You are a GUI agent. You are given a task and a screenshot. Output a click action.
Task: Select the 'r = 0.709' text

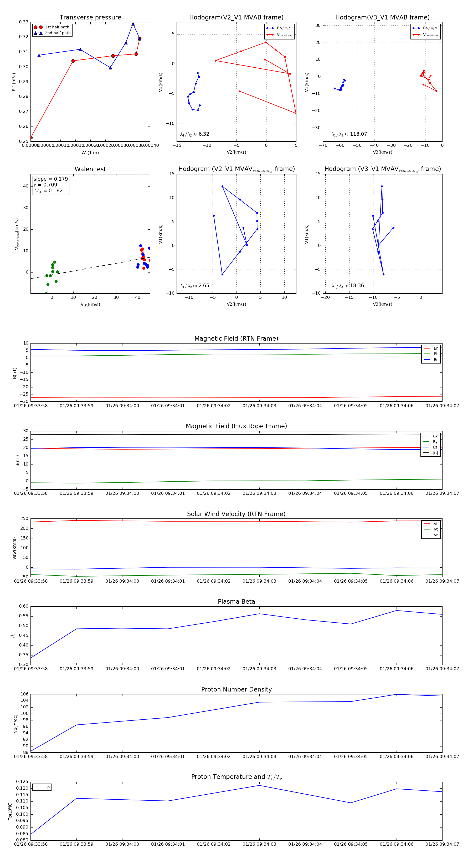point(45,185)
